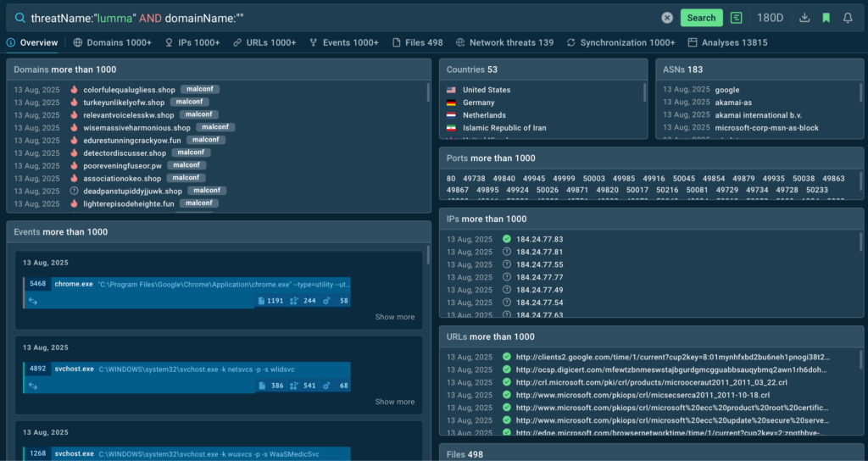Switch to the Domains 1000+ tab

(x=113, y=42)
